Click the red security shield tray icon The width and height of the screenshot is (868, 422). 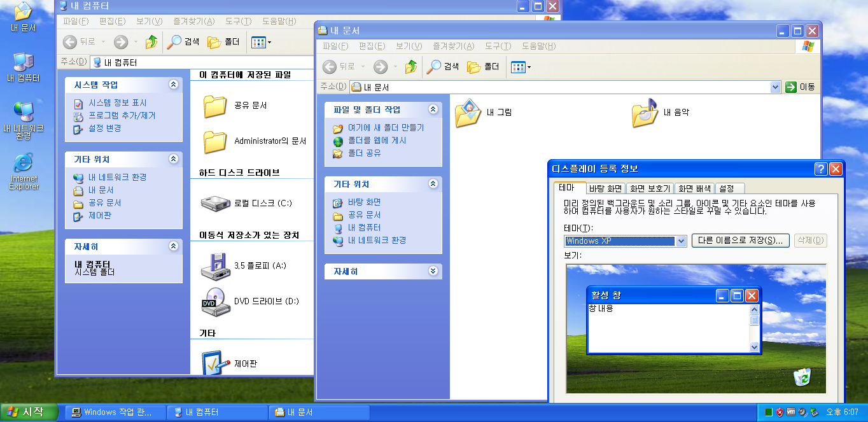point(780,412)
